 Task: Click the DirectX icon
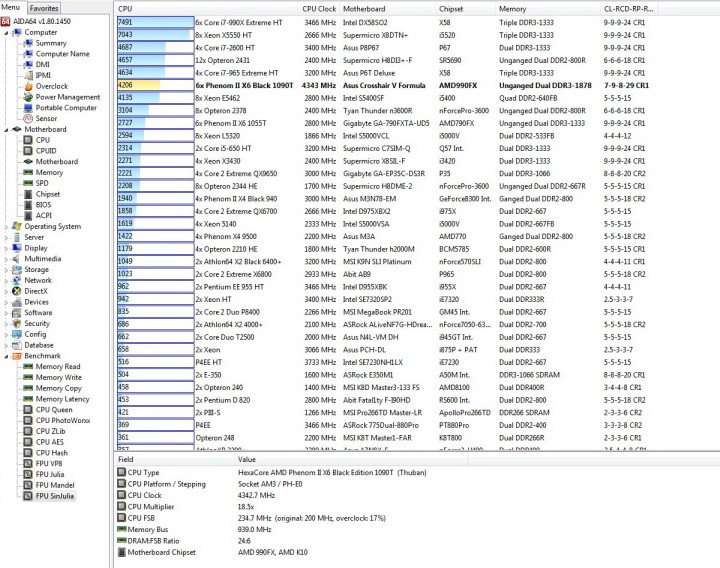point(17,291)
